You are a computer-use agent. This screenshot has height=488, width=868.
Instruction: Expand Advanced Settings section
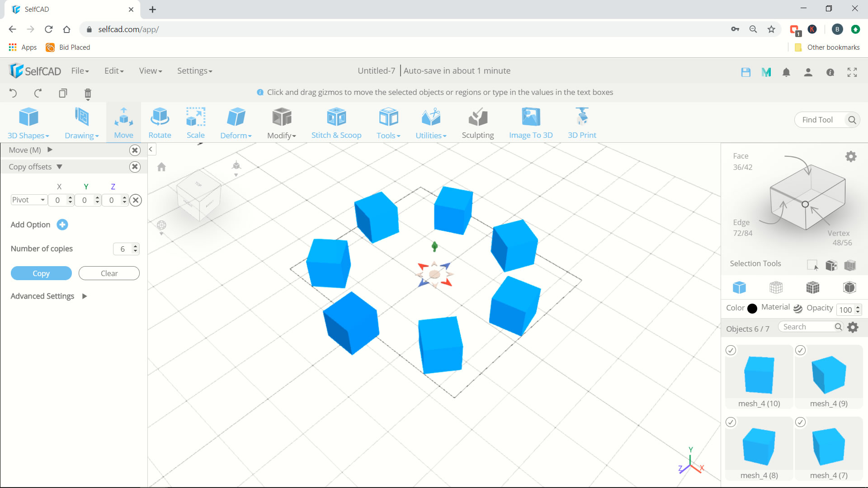(85, 296)
